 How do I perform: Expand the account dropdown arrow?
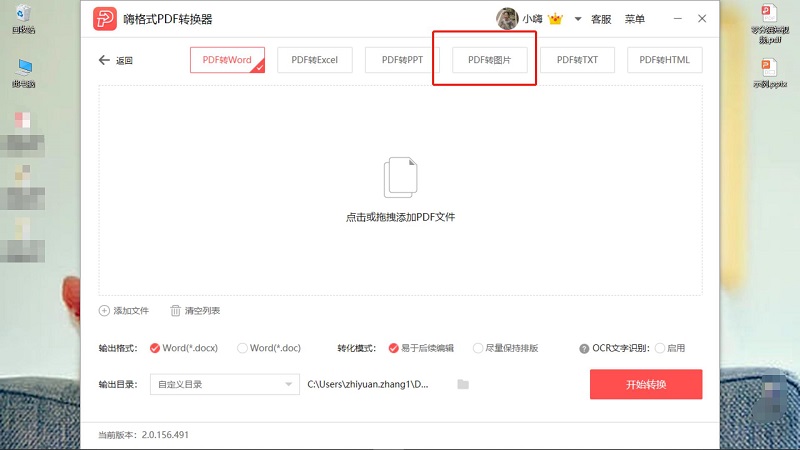pyautogui.click(x=578, y=19)
